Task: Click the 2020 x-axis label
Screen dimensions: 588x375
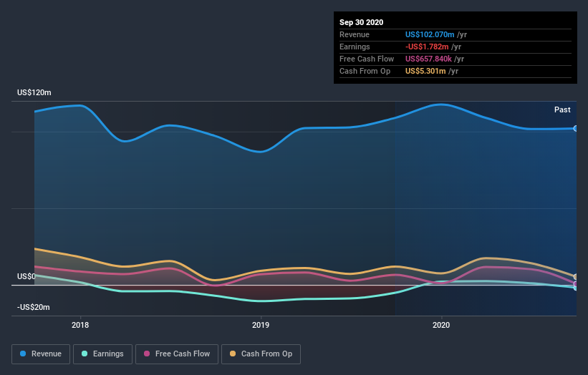Action: tap(441, 325)
